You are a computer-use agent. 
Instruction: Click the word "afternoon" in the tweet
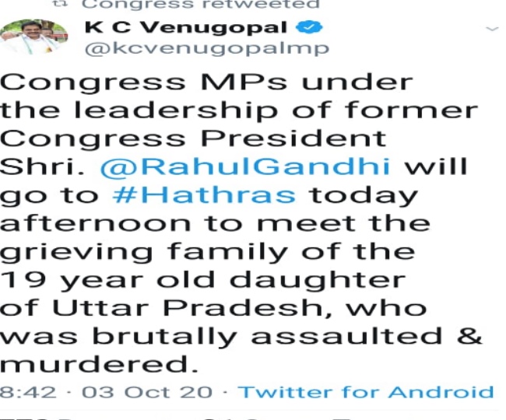coord(96,223)
